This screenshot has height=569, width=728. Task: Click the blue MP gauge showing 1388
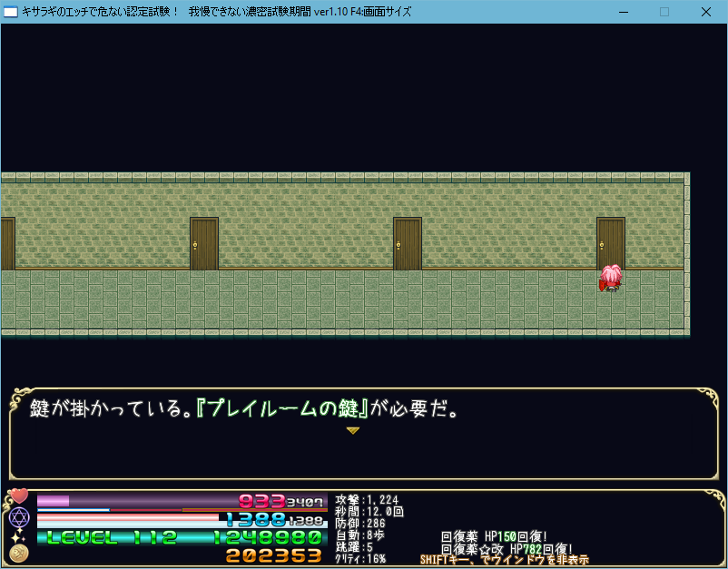[x=182, y=520]
